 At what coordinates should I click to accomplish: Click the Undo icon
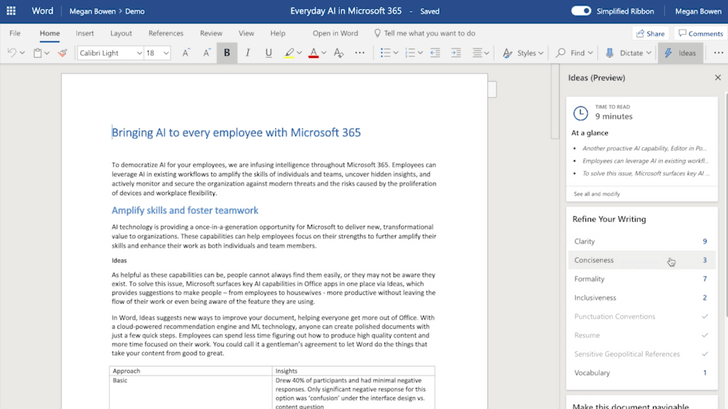point(12,53)
